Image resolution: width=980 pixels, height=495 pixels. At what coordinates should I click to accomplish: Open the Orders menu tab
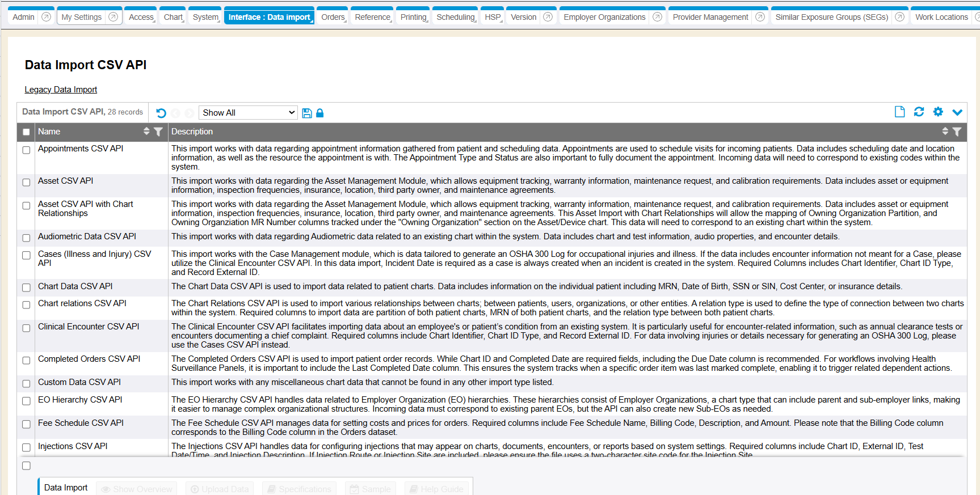click(333, 17)
